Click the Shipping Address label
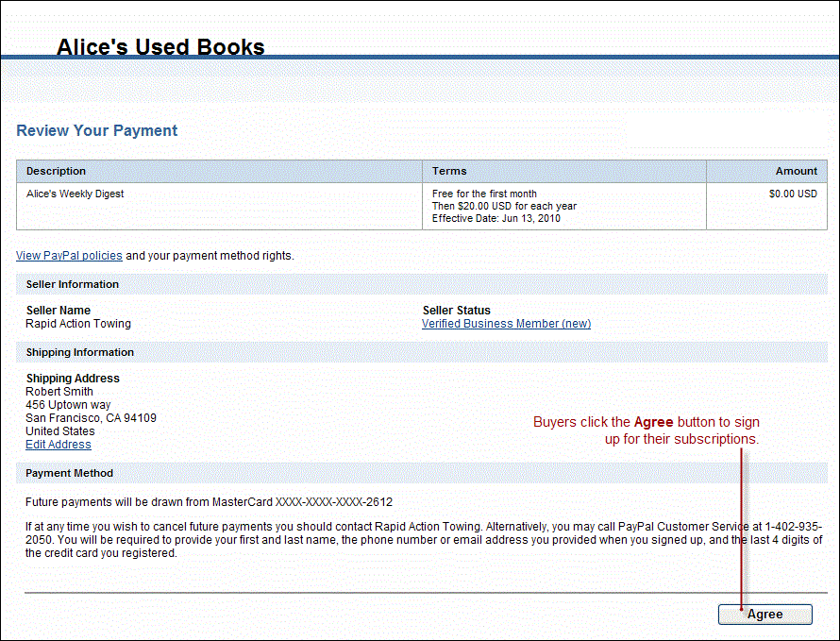 point(73,379)
